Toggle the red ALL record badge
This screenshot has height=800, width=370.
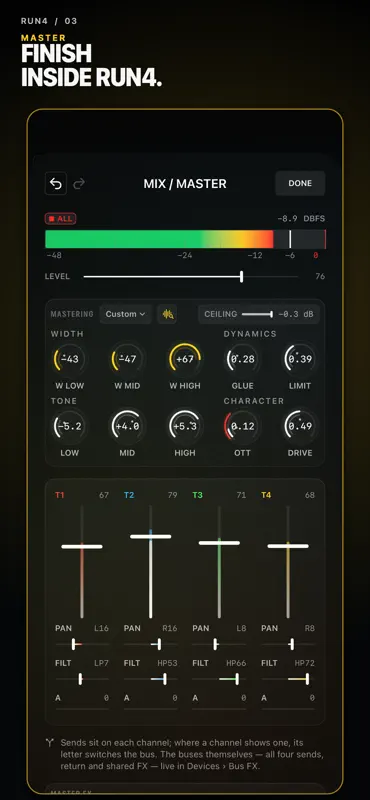coord(60,219)
